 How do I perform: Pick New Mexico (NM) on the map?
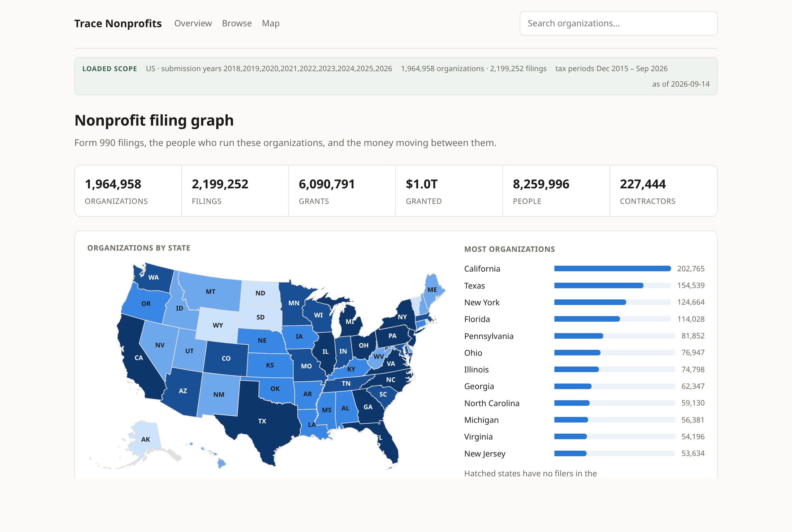[219, 395]
